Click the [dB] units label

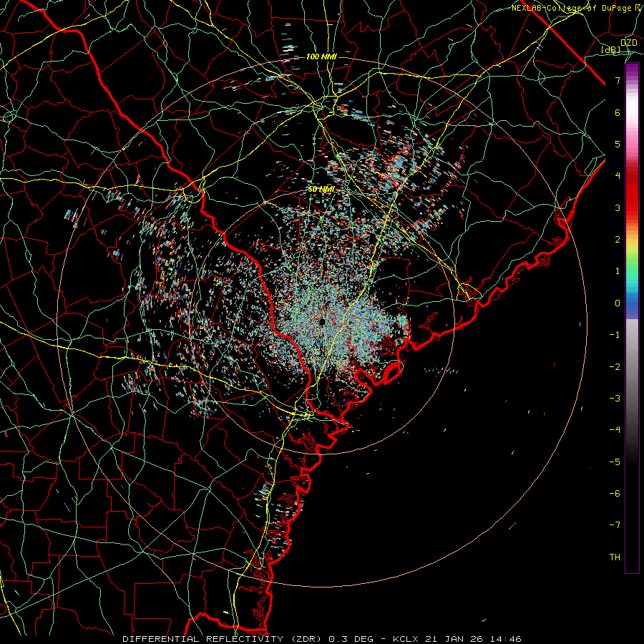(x=611, y=49)
